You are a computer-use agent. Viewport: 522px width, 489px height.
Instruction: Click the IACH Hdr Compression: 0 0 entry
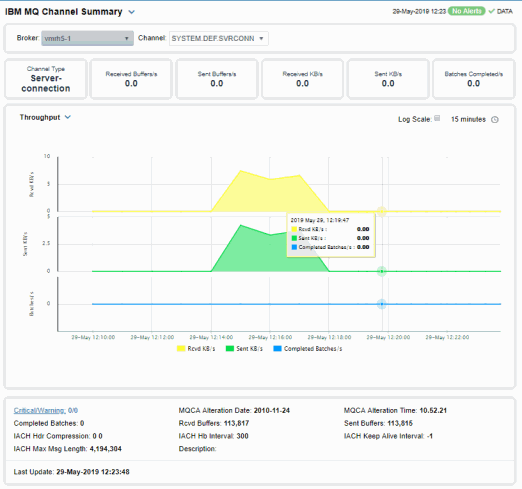tap(58, 436)
